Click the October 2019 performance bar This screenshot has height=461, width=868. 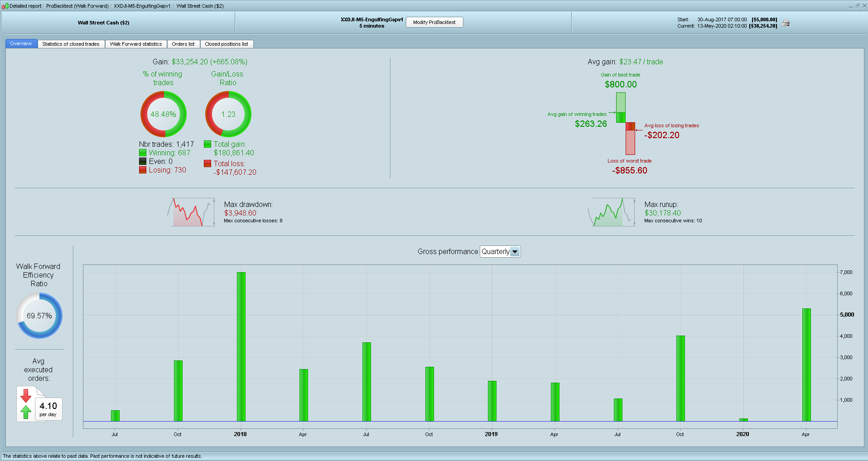[x=680, y=379]
